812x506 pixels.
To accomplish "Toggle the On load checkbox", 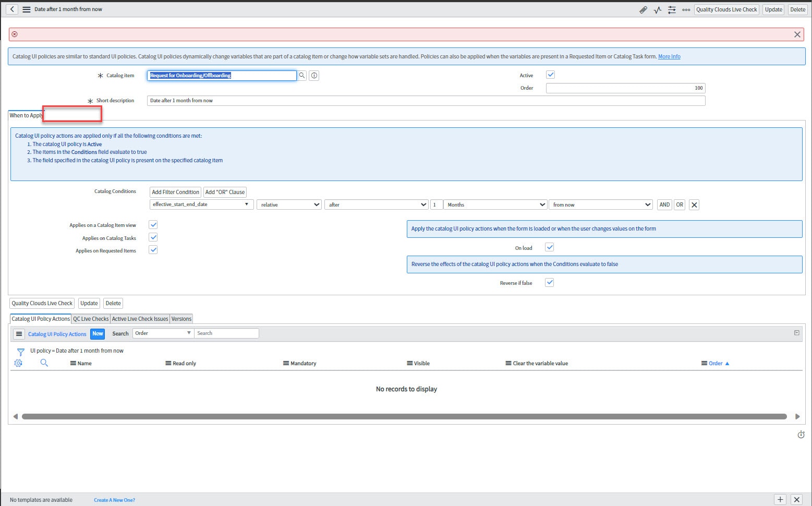I will point(549,247).
